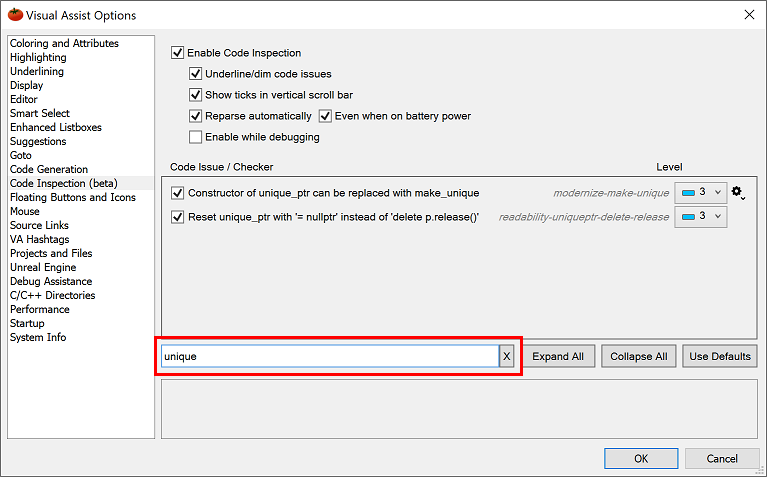
Task: Click the gear settings icon beside modernize-make-unique
Action: tap(738, 192)
